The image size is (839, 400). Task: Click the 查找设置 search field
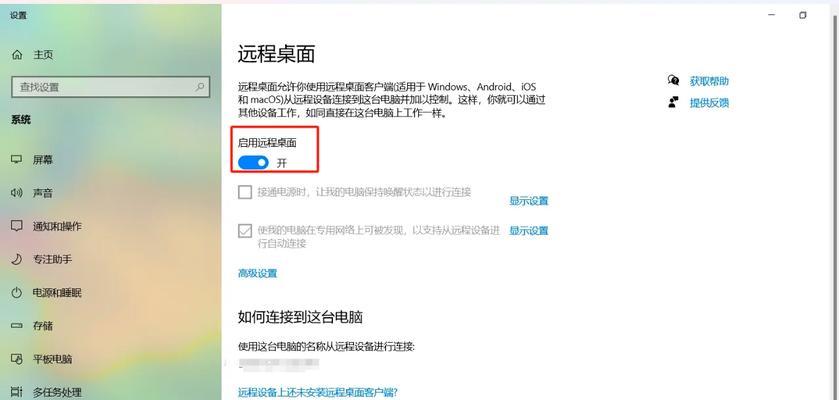[x=111, y=87]
